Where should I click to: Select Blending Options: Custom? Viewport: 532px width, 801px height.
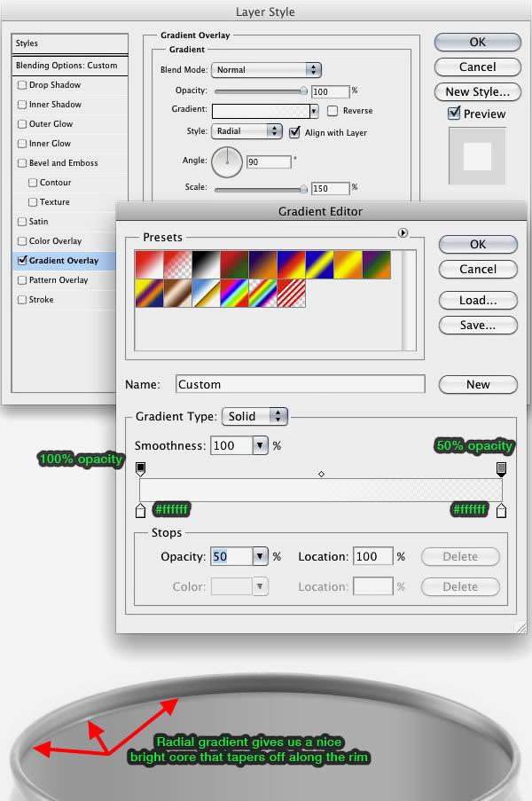(x=70, y=66)
